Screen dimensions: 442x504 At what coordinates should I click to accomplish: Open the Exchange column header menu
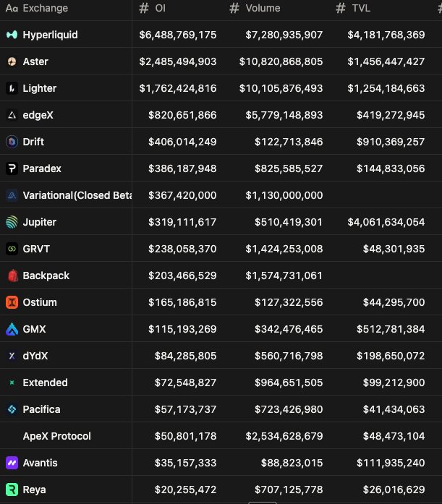click(x=45, y=9)
